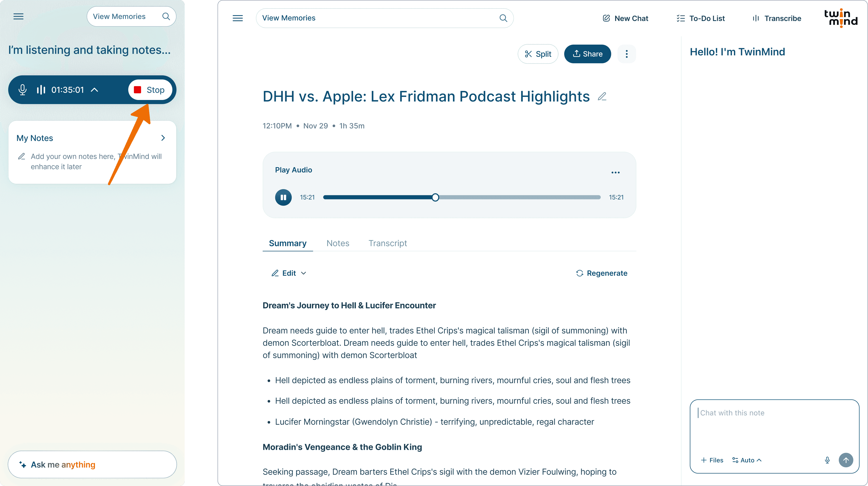
Task: Select 'Dream's Journey to Hell & Lucifer Encounter' heading
Action: pos(349,306)
